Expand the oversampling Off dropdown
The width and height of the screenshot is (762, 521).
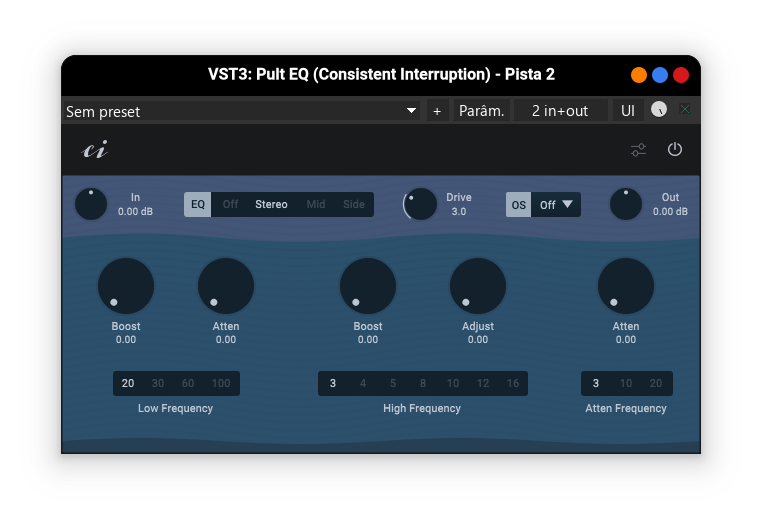pyautogui.click(x=556, y=205)
